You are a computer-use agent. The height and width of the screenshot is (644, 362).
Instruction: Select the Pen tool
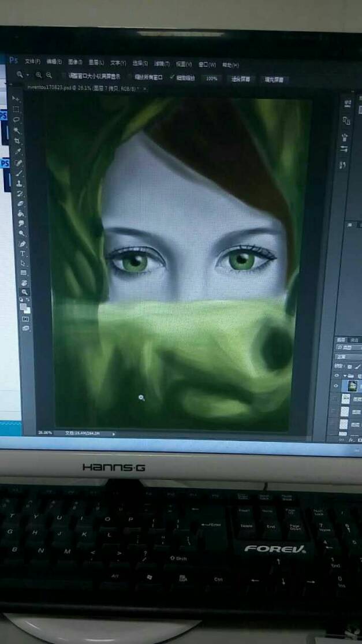tap(22, 244)
